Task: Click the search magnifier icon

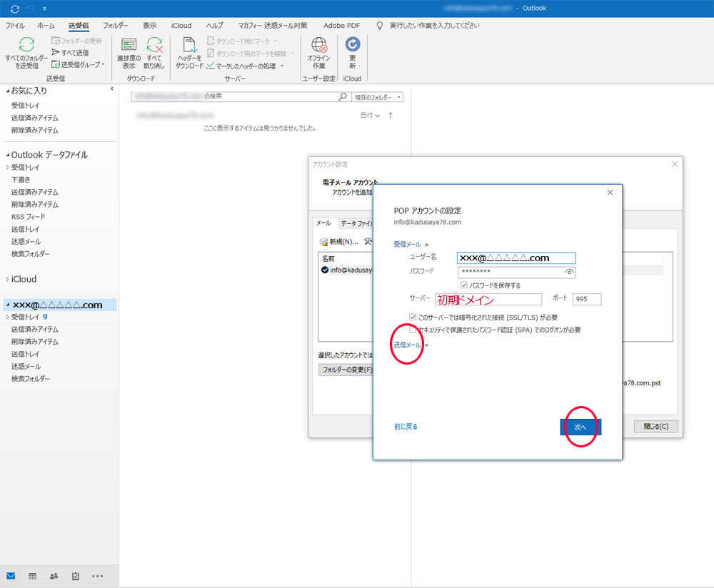Action: tap(343, 96)
